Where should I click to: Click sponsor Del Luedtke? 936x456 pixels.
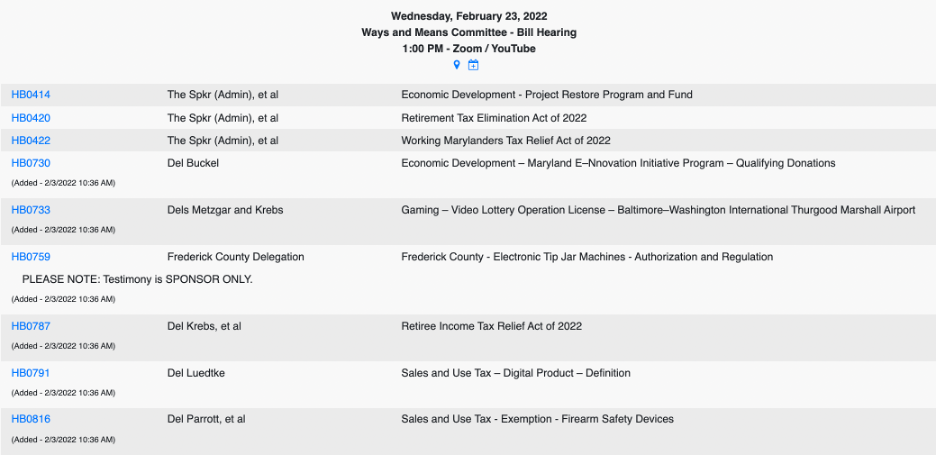click(198, 373)
